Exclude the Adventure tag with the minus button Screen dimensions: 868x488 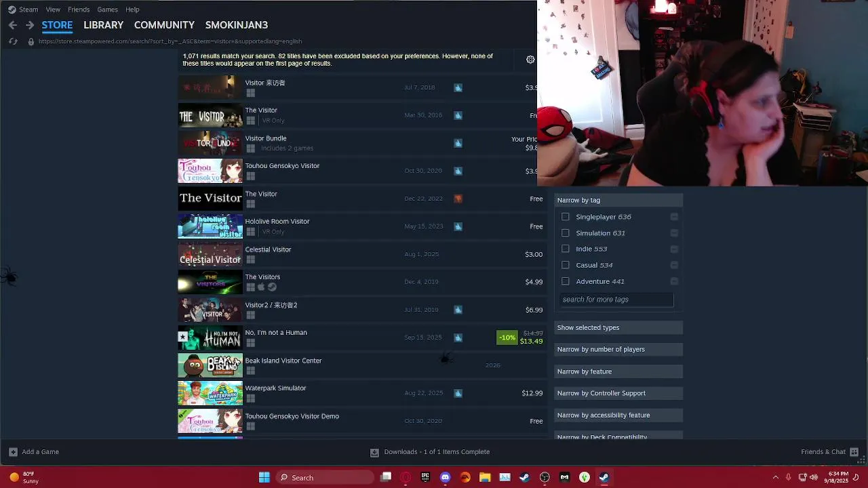674,281
